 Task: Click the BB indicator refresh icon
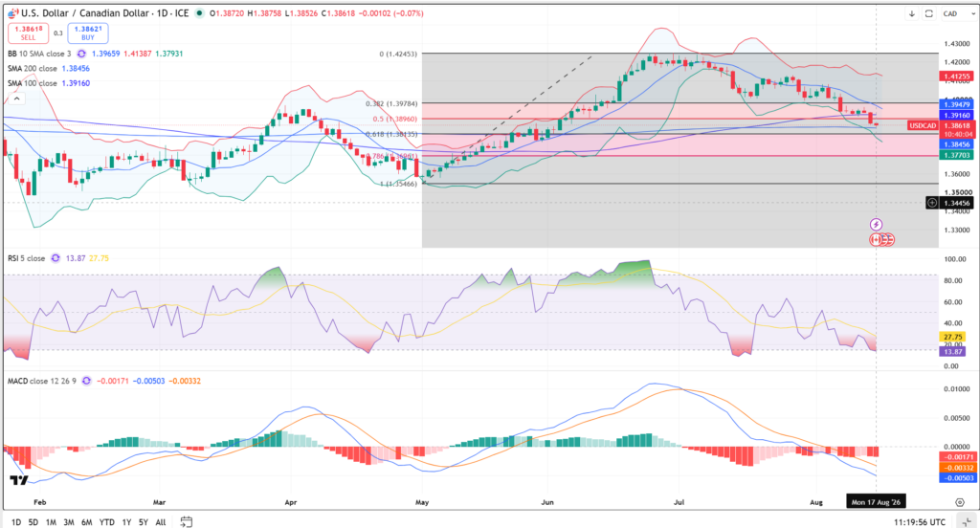point(81,54)
